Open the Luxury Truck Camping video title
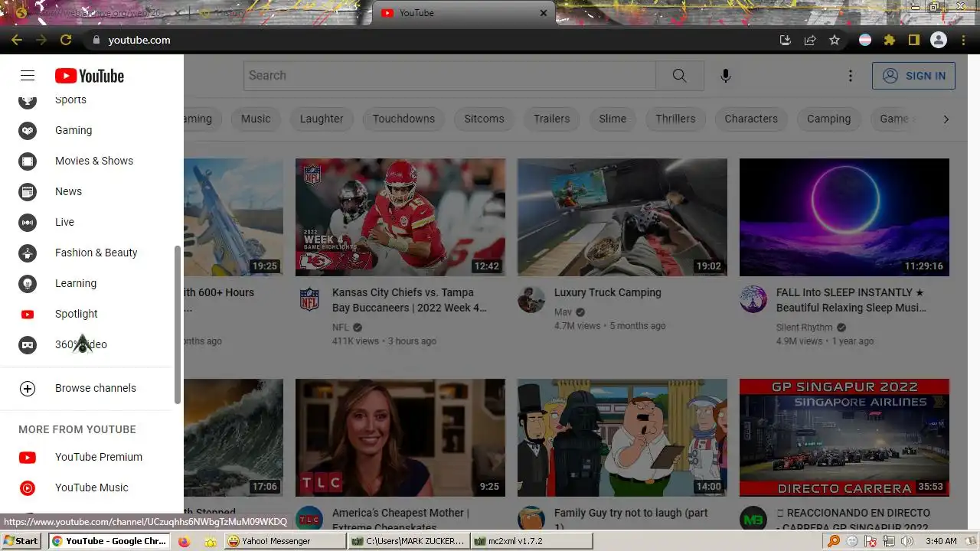Image resolution: width=980 pixels, height=551 pixels. (608, 292)
